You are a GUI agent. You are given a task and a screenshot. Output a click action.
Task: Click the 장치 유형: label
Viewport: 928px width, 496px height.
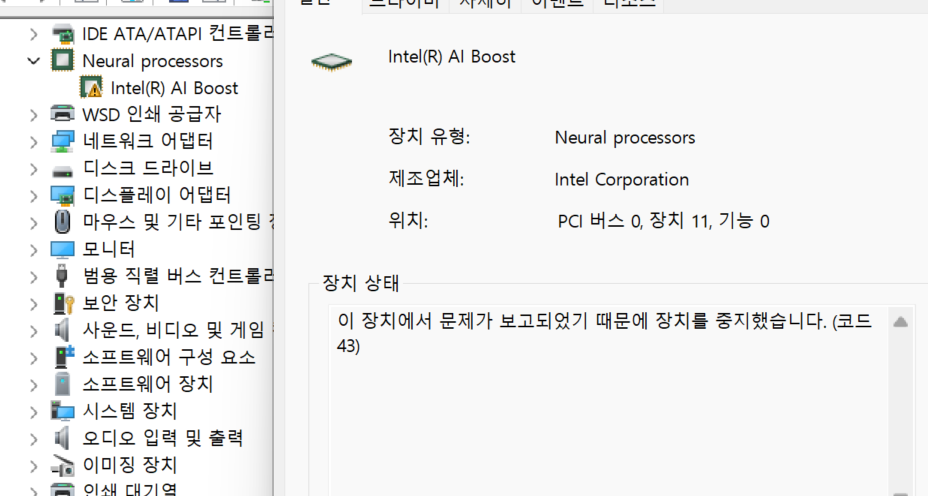[429, 137]
